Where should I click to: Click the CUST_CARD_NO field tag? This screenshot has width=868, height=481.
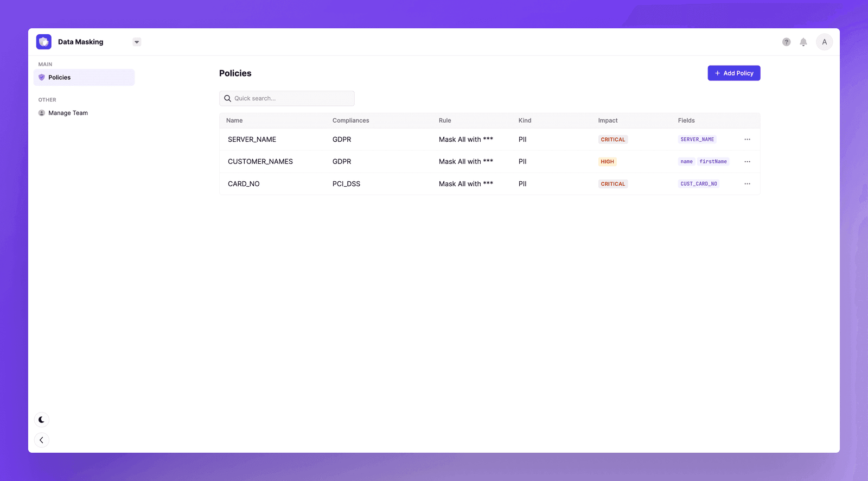[698, 184]
